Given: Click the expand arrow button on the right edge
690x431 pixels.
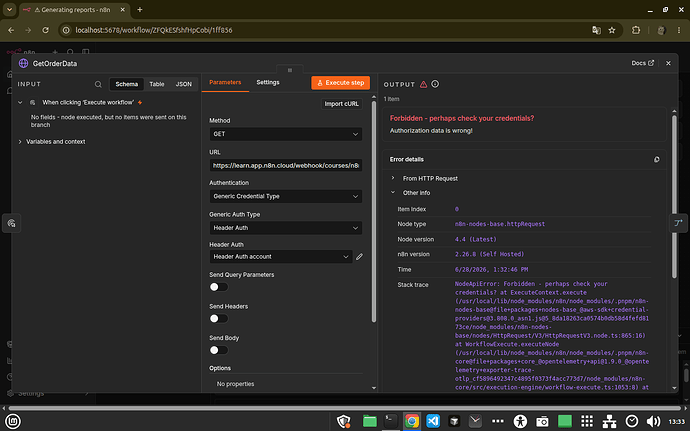Looking at the screenshot, I should [678, 223].
